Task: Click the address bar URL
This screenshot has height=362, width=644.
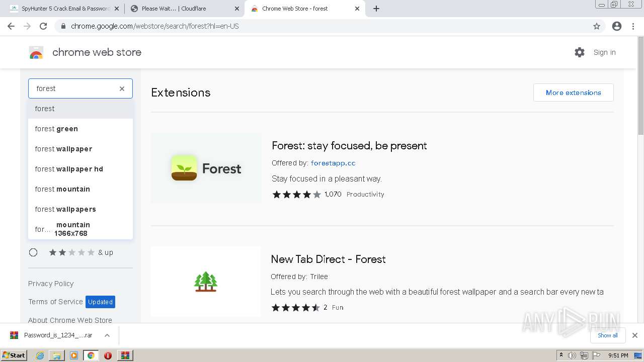Action: 155,26
